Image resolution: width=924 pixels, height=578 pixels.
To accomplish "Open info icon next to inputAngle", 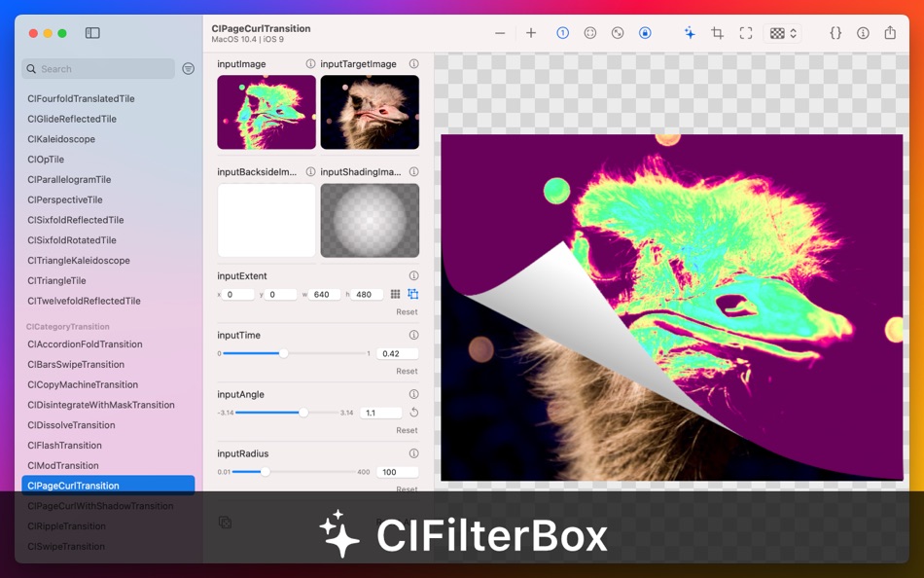I will (413, 394).
